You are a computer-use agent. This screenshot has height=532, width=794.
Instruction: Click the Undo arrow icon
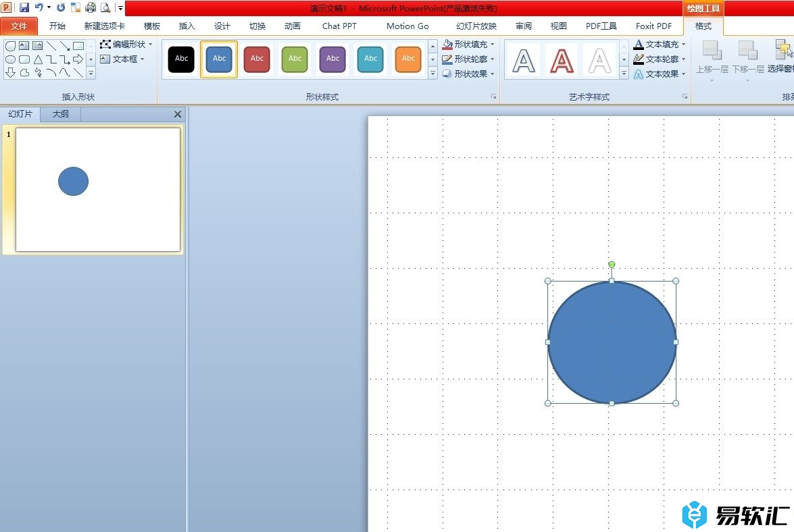39,7
